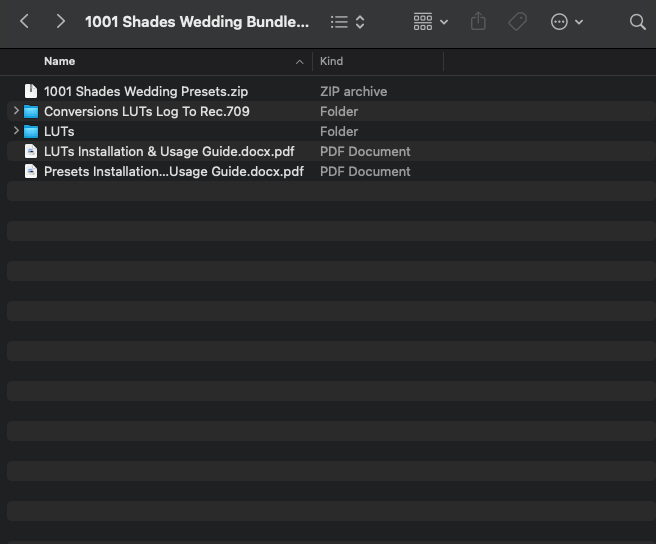Select the LUTs folder row
Image resolution: width=656 pixels, height=544 pixels.
coord(59,131)
